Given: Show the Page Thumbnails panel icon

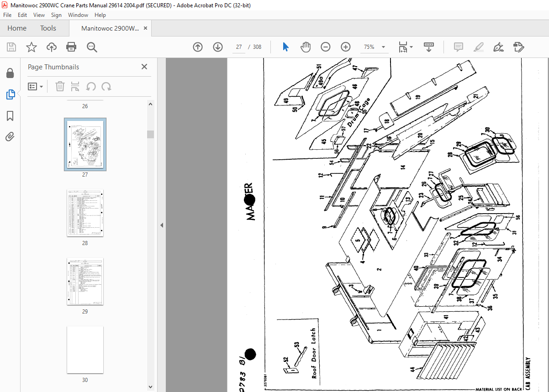Looking at the screenshot, I should 10,94.
